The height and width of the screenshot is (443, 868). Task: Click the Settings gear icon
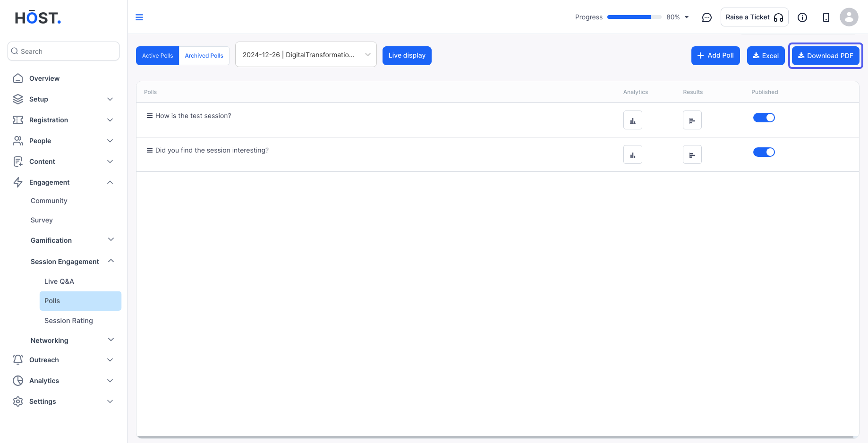[x=18, y=401]
